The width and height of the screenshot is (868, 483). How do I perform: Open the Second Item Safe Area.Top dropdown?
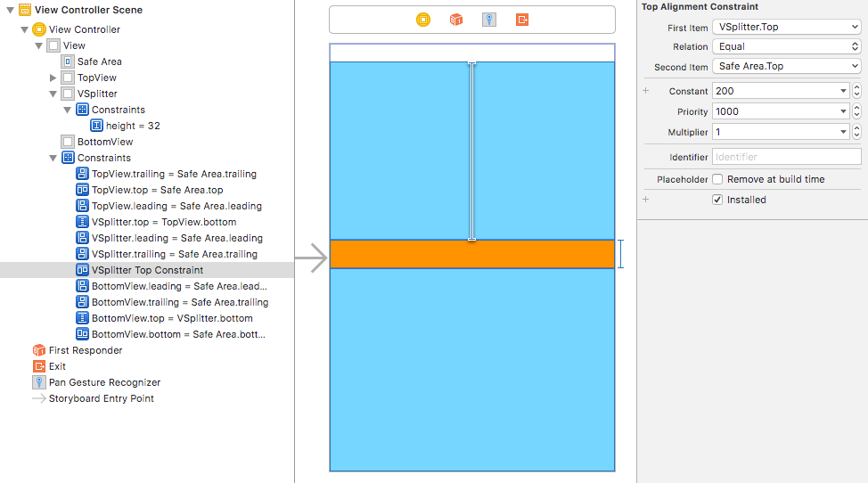[x=786, y=66]
